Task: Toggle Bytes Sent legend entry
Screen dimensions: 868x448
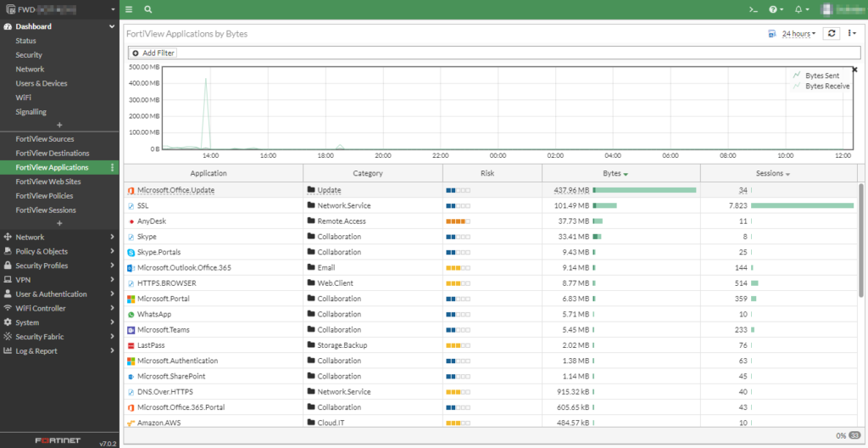Action: tap(816, 76)
